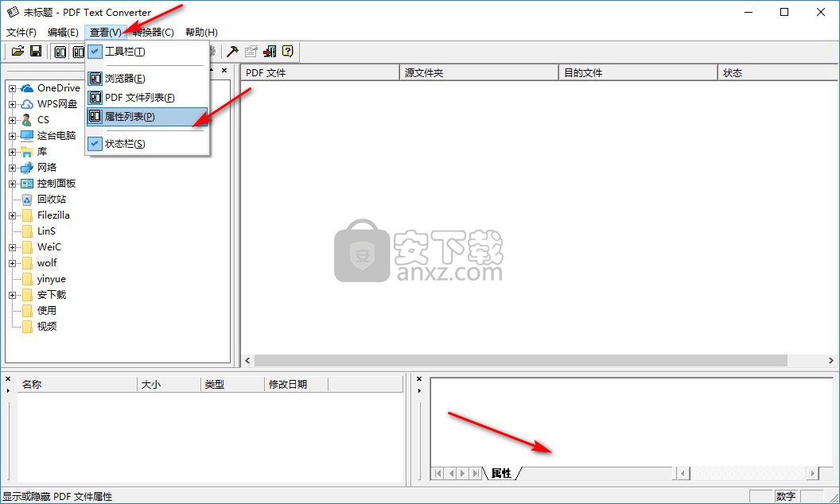Toggle PDF 文件列表(F) panel in menu
This screenshot has height=504, width=840.
point(147,98)
